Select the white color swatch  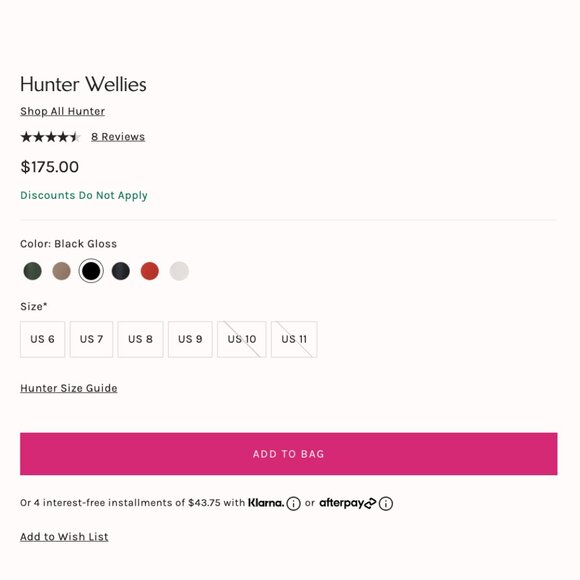point(179,271)
